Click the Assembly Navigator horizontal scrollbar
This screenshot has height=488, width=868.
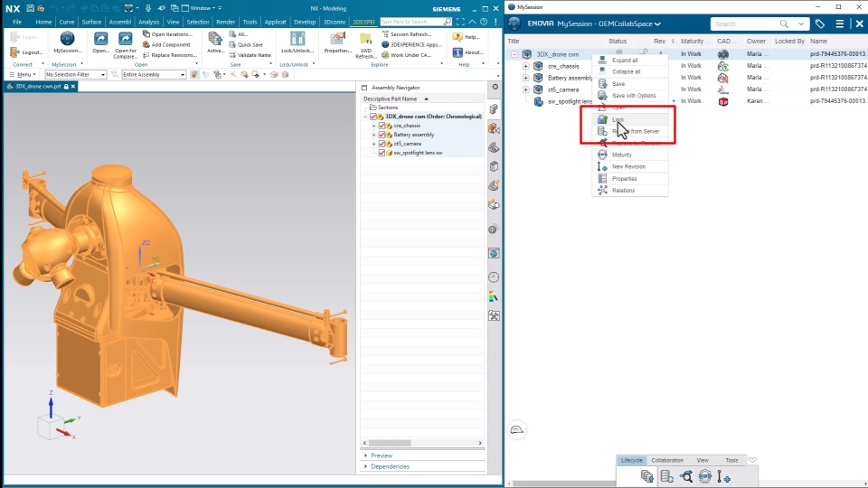click(x=422, y=443)
